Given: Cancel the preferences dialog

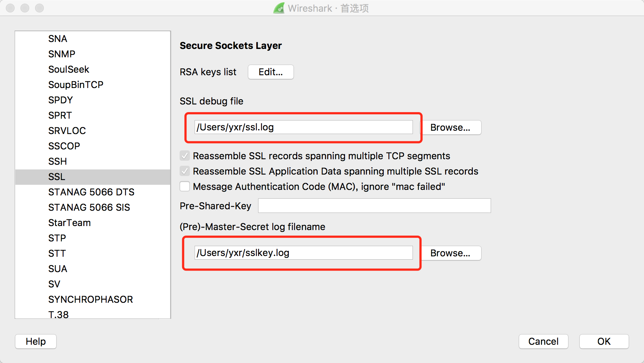Looking at the screenshot, I should [x=543, y=341].
